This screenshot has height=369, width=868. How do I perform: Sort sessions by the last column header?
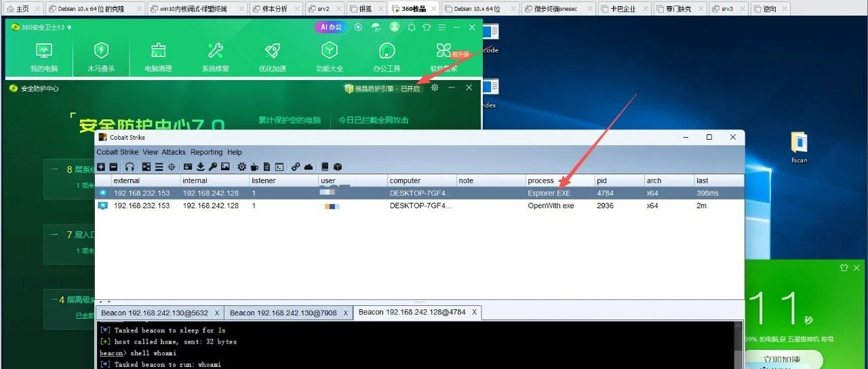click(x=719, y=180)
